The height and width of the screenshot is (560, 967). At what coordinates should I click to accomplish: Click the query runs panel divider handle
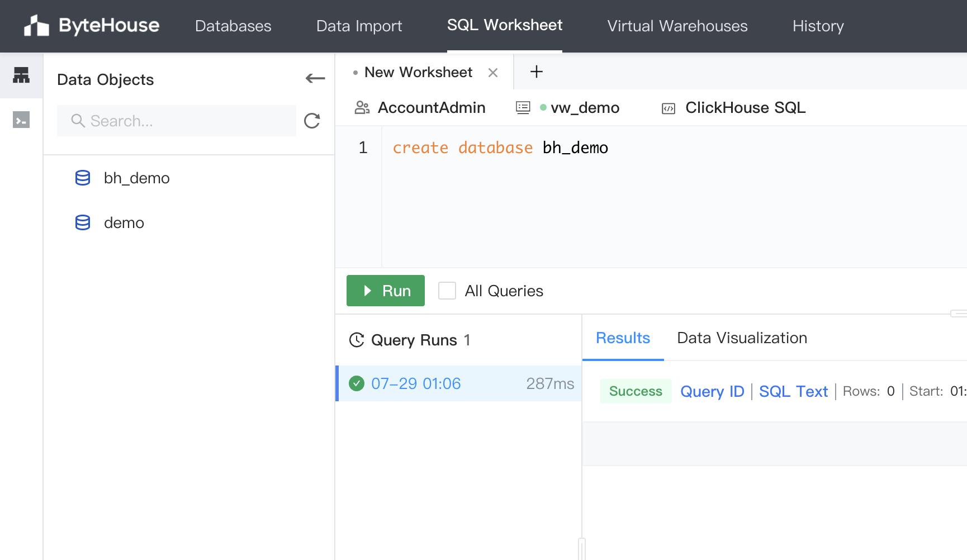[x=582, y=549]
